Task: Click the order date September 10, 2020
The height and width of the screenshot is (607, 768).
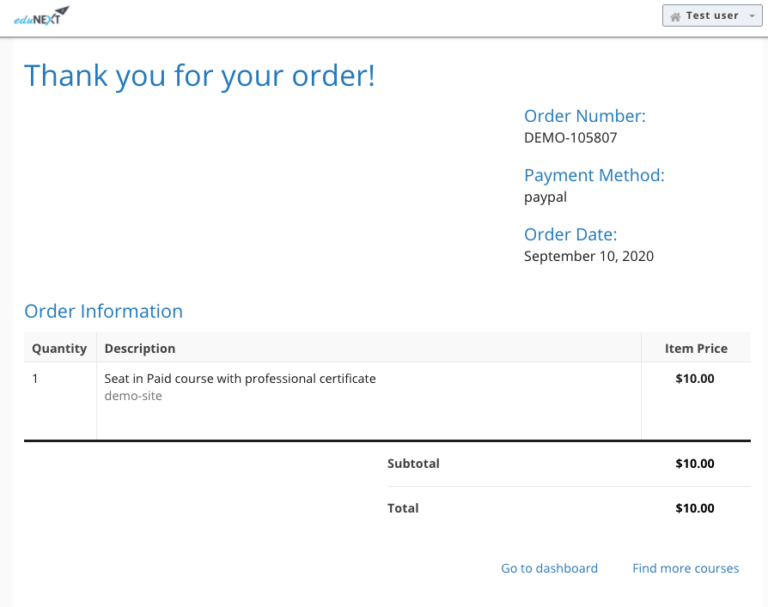Action: 588,256
